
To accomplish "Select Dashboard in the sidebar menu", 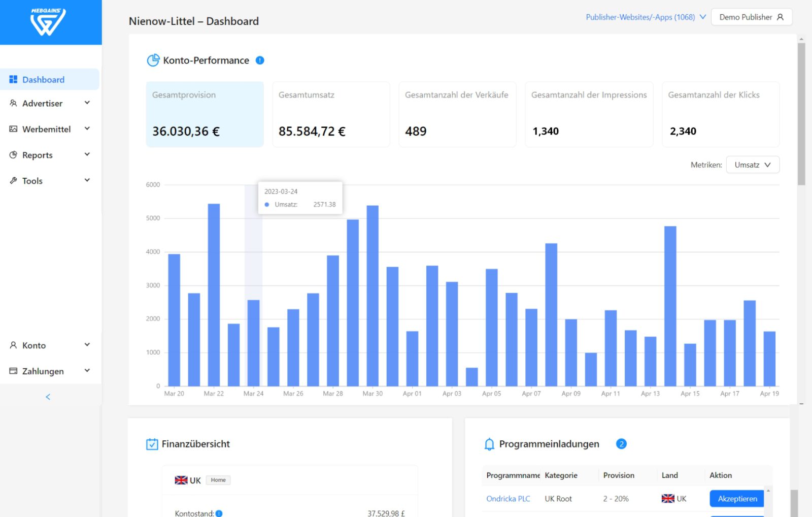I will point(44,79).
